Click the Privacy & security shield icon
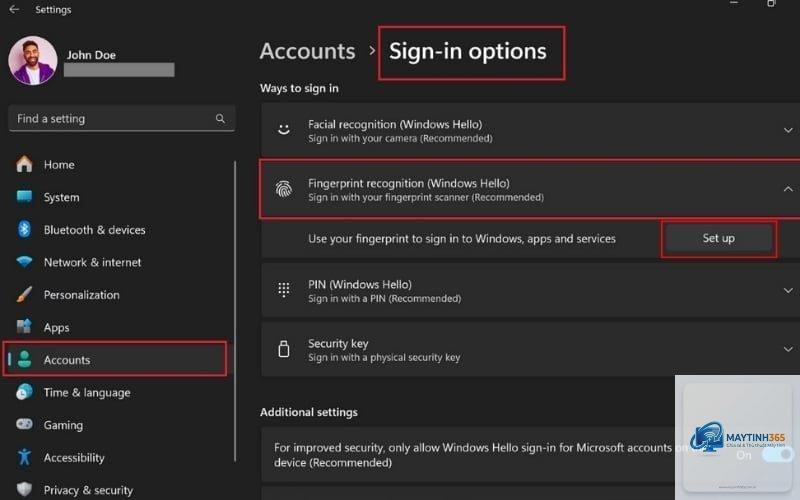The image size is (800, 500). click(x=24, y=489)
